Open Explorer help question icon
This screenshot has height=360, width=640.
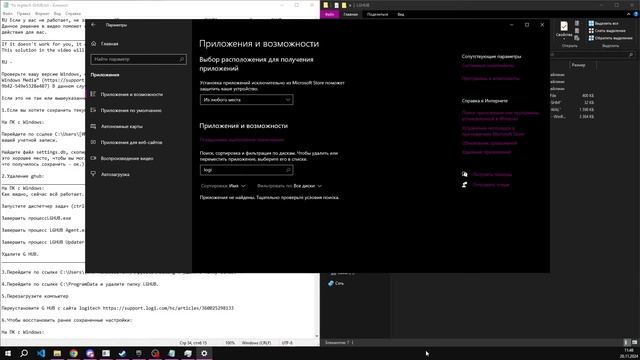point(636,14)
